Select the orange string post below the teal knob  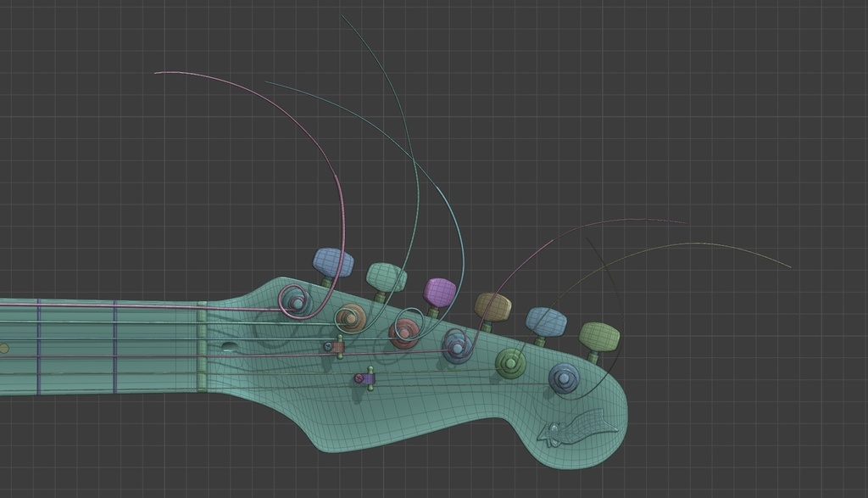[x=350, y=318]
